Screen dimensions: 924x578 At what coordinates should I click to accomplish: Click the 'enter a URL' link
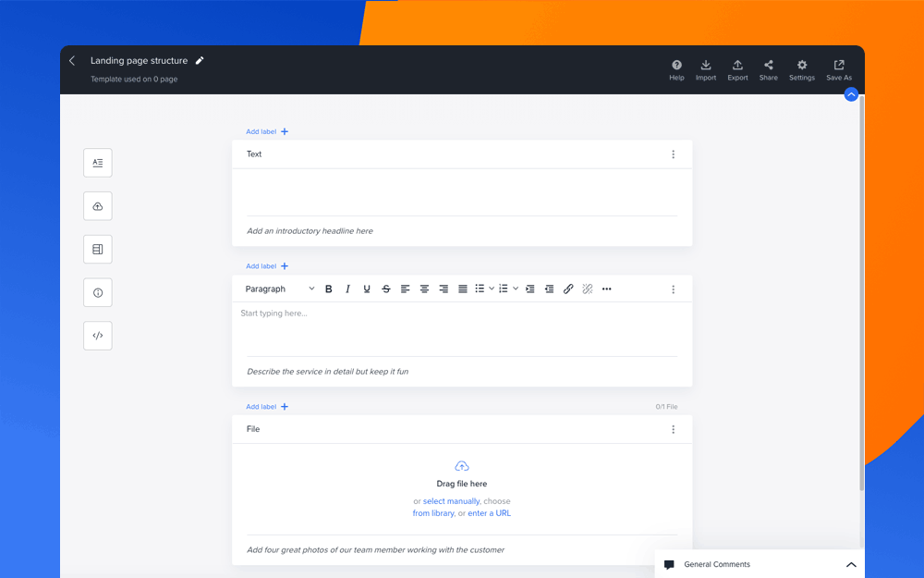pyautogui.click(x=489, y=513)
